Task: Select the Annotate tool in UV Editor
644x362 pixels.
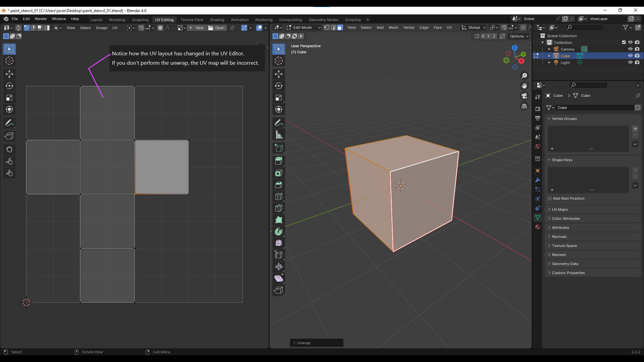Action: [9, 123]
